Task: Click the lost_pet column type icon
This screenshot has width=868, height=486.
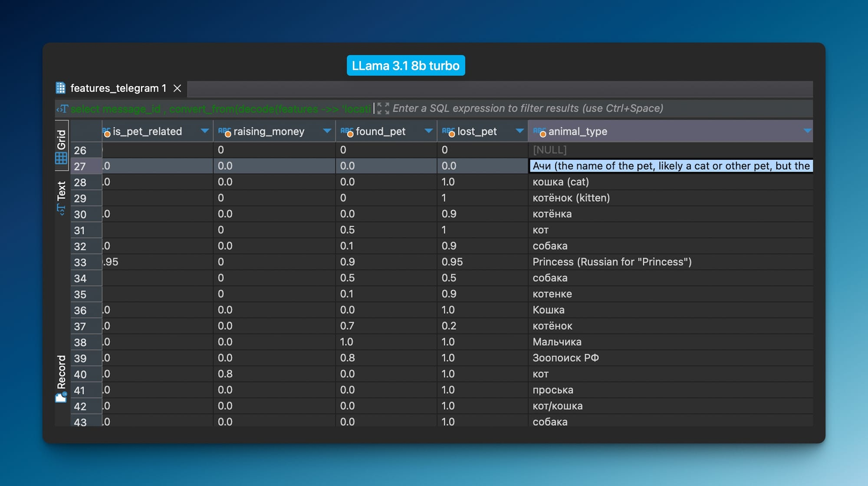Action: (448, 131)
